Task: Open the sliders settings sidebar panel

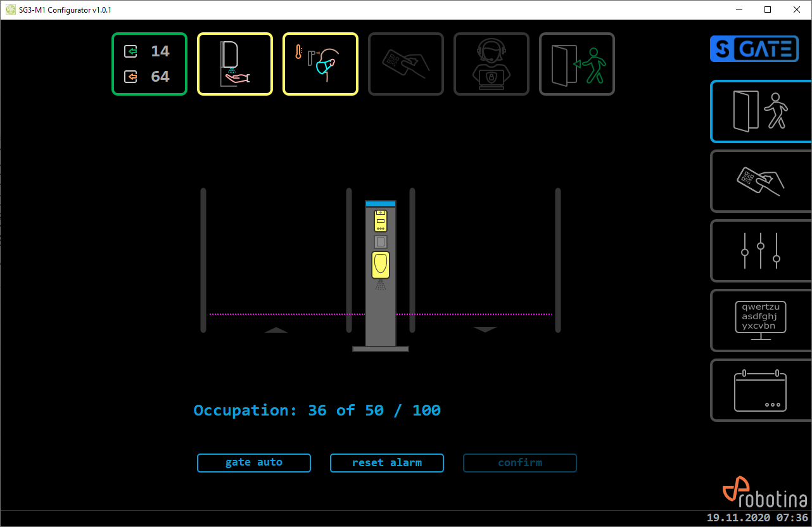Action: pos(761,251)
